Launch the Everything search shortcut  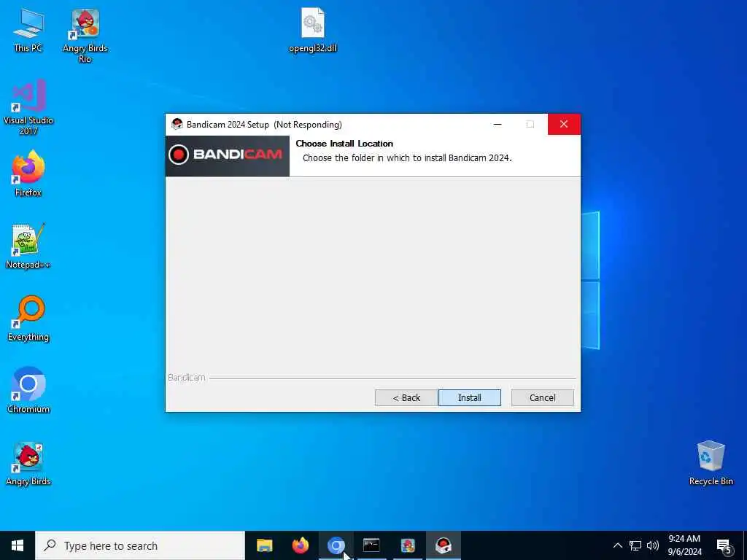point(28,318)
